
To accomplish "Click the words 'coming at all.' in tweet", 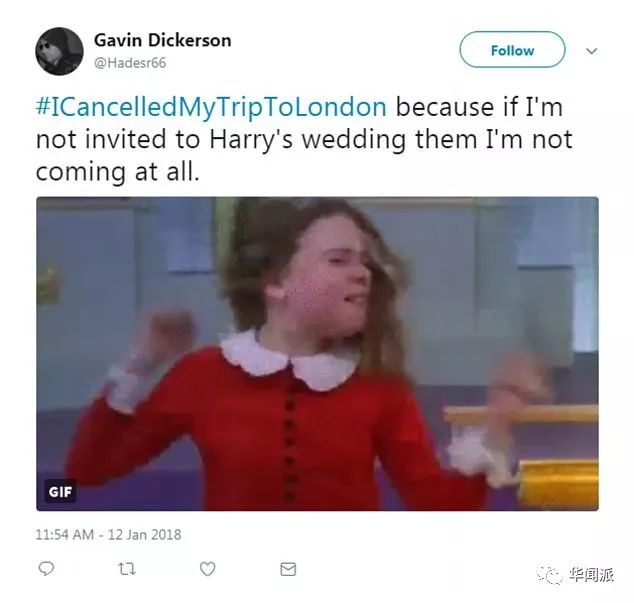I will [118, 171].
